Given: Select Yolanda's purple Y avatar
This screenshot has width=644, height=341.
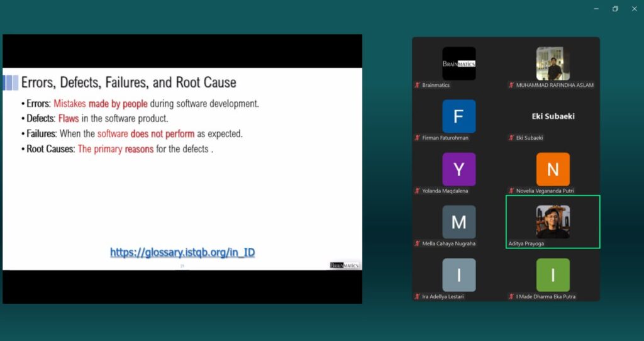Looking at the screenshot, I should 458,169.
